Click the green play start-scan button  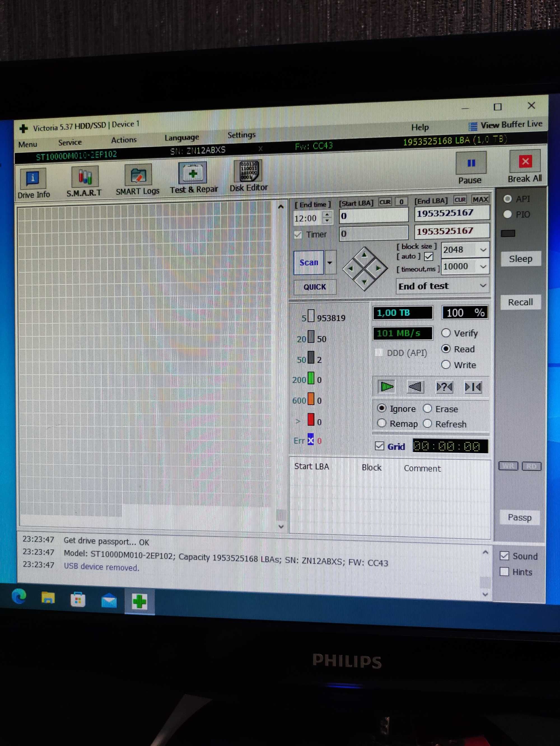tap(386, 386)
